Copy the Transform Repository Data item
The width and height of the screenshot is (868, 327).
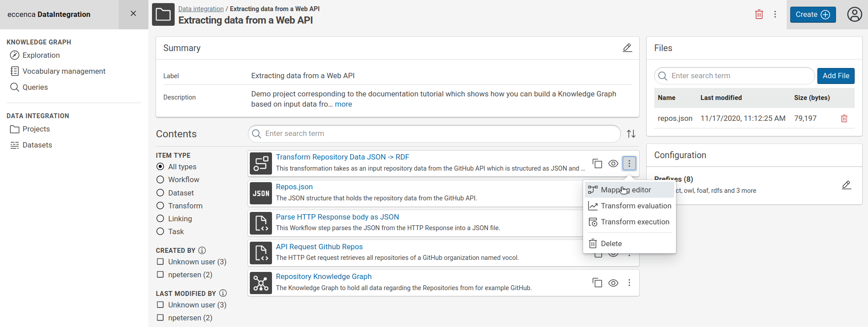[597, 163]
